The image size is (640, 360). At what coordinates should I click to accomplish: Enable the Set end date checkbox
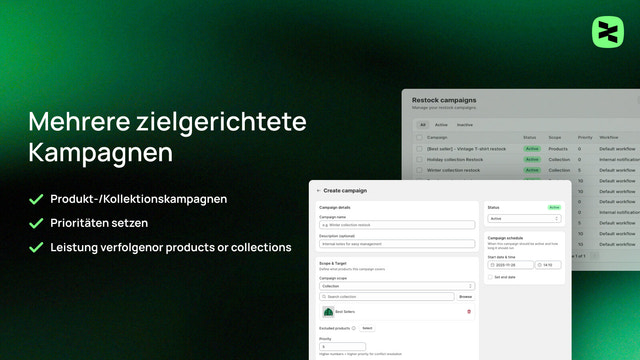(490, 277)
